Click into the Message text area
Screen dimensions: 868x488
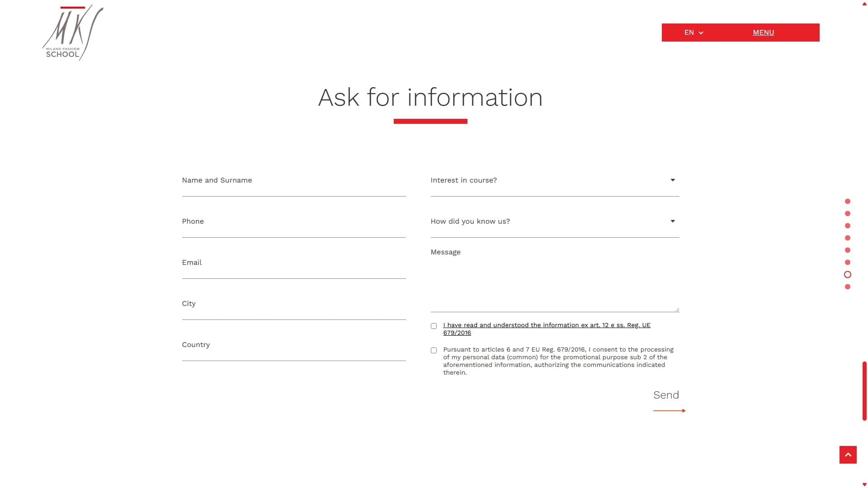[x=555, y=280]
